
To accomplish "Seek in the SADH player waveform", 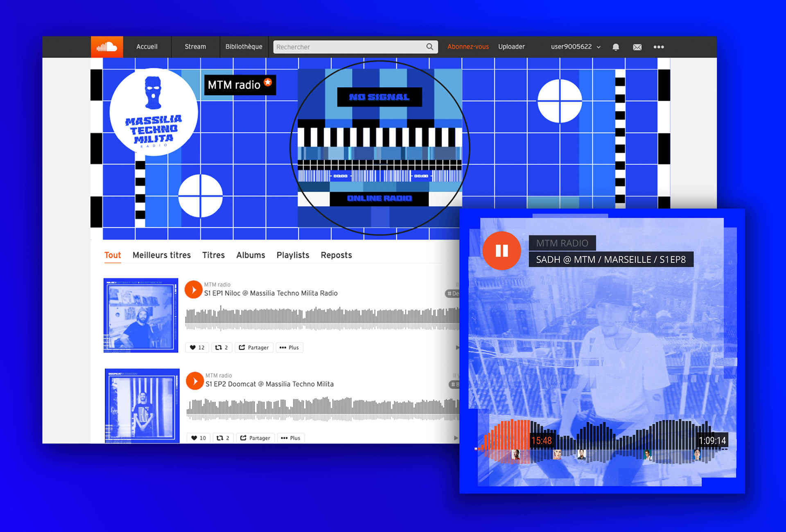I will pos(601,441).
